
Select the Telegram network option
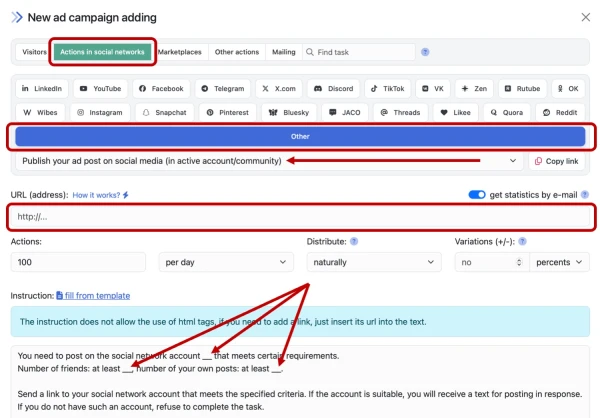coord(221,88)
